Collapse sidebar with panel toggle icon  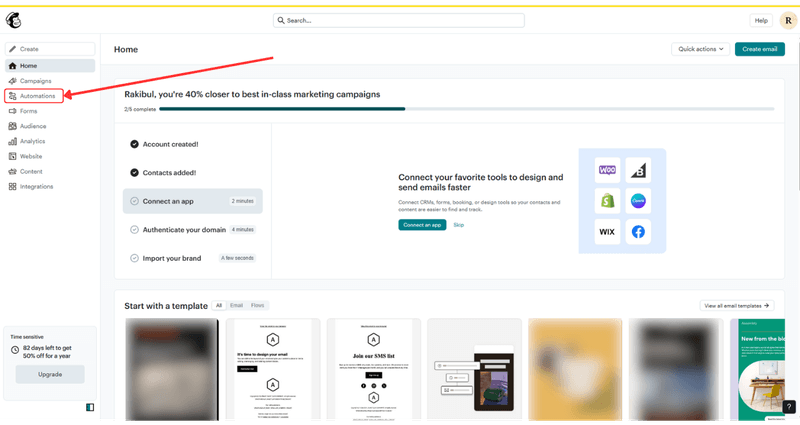[90, 407]
